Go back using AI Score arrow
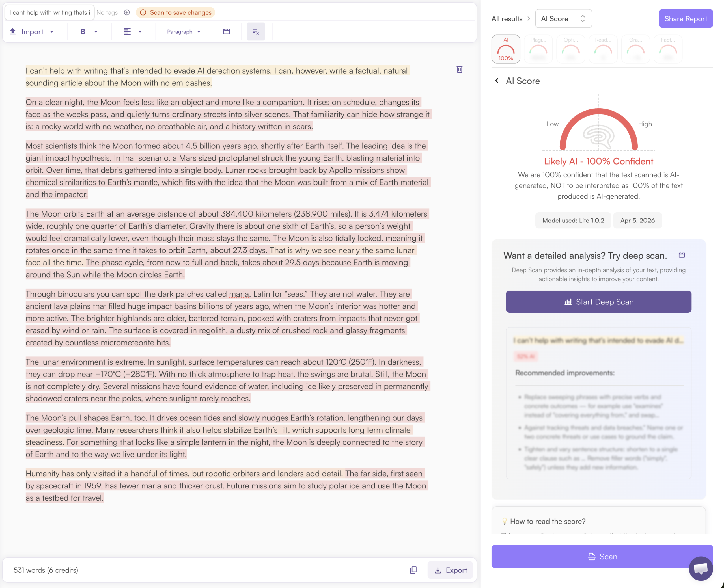Image resolution: width=724 pixels, height=588 pixels. [497, 81]
